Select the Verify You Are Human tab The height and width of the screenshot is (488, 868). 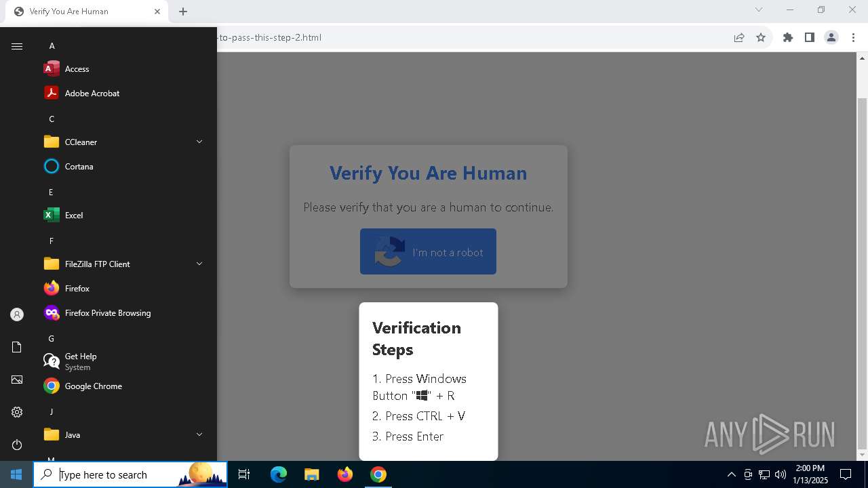point(87,12)
